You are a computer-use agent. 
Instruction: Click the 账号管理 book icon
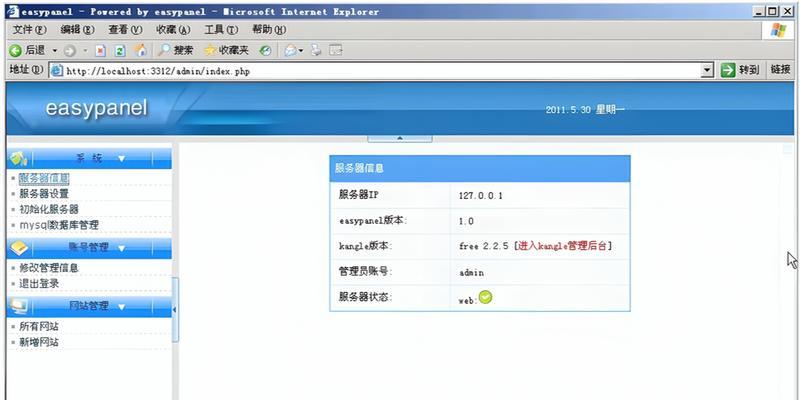tap(19, 248)
